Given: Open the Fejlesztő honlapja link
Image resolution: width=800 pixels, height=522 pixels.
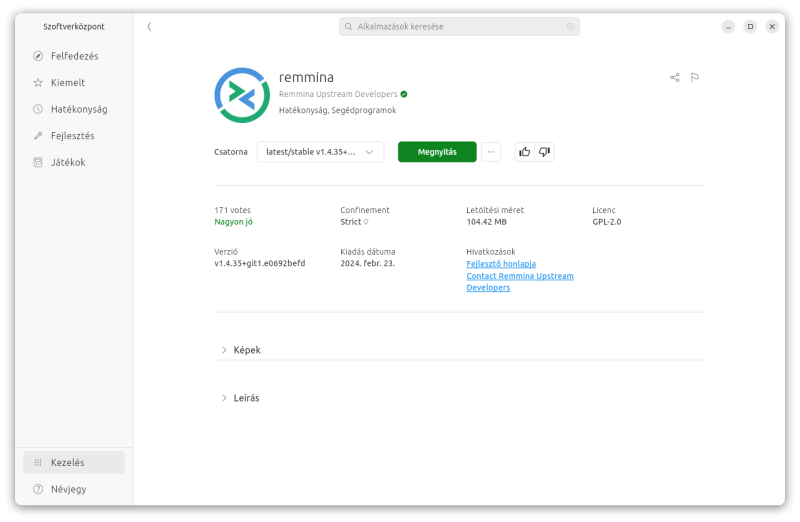Looking at the screenshot, I should (501, 264).
